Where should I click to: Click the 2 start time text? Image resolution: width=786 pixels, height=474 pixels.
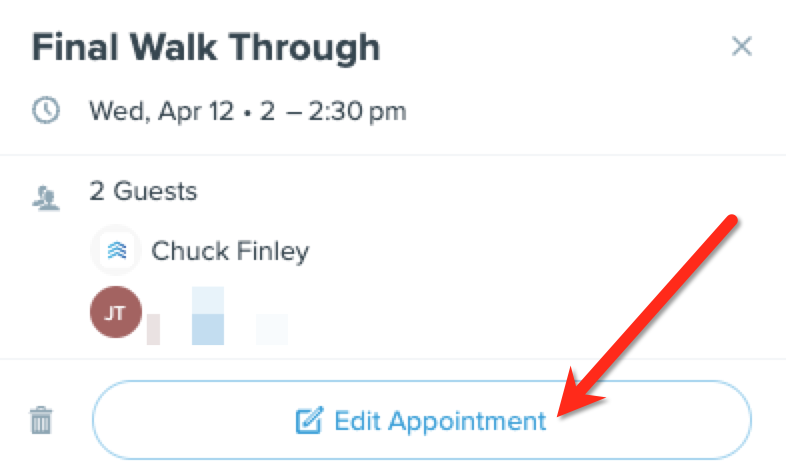[x=267, y=111]
